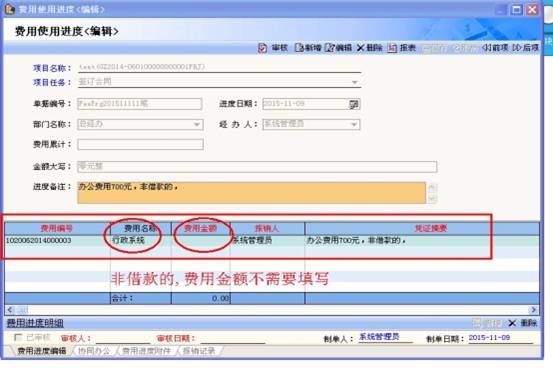This screenshot has width=553, height=368.
Task: Select the 系统管理员 cell in the table
Action: point(267,241)
